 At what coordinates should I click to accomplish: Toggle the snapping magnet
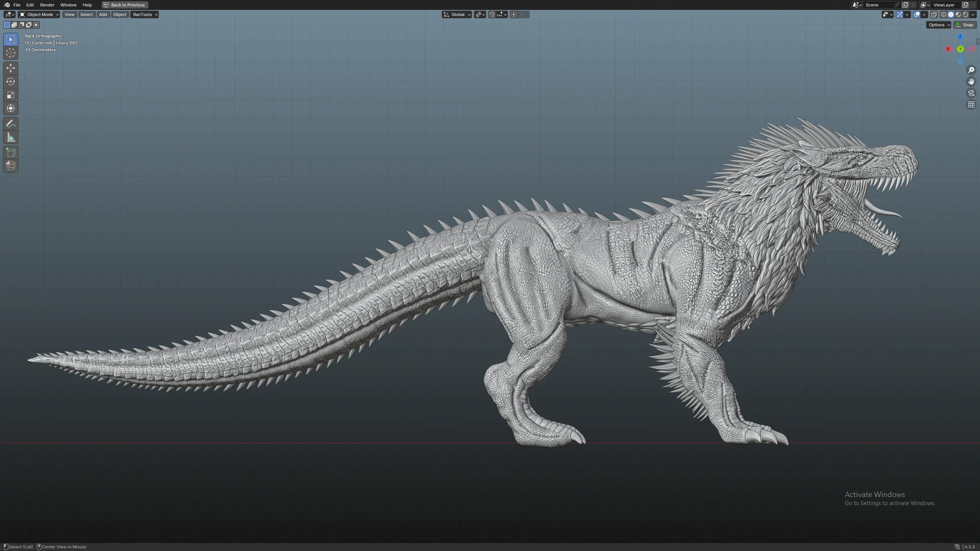click(492, 14)
